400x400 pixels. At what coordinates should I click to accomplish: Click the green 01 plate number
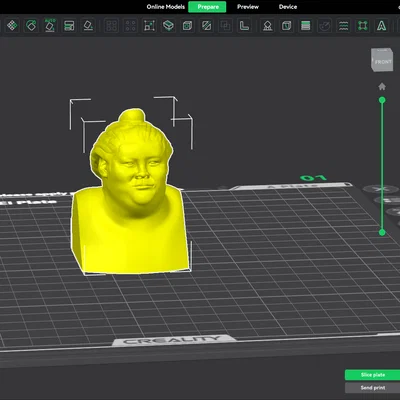[313, 178]
